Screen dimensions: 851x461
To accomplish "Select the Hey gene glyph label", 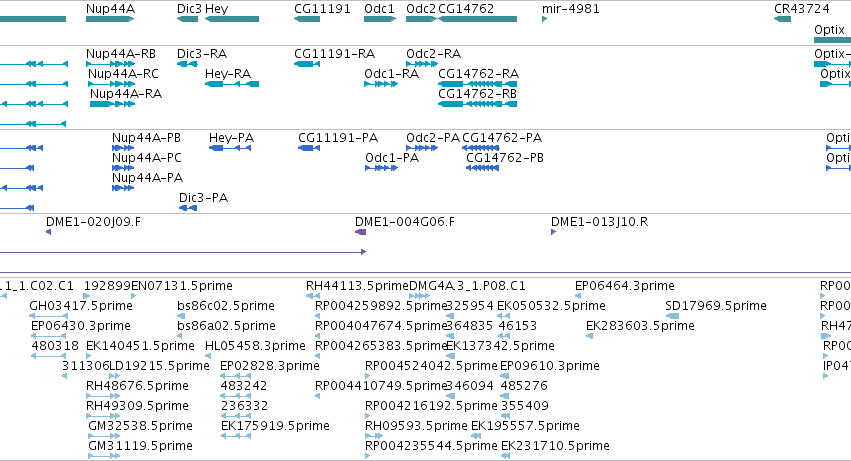I will (217, 9).
